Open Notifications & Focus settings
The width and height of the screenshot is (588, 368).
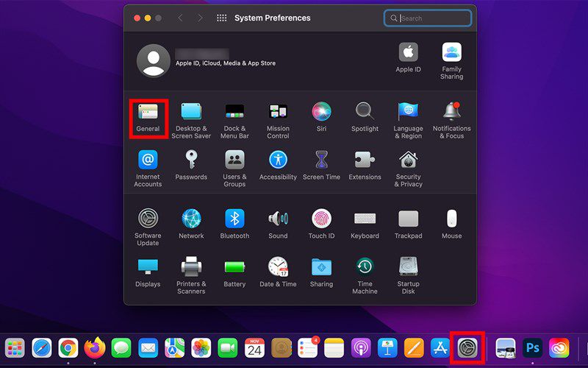(x=451, y=121)
